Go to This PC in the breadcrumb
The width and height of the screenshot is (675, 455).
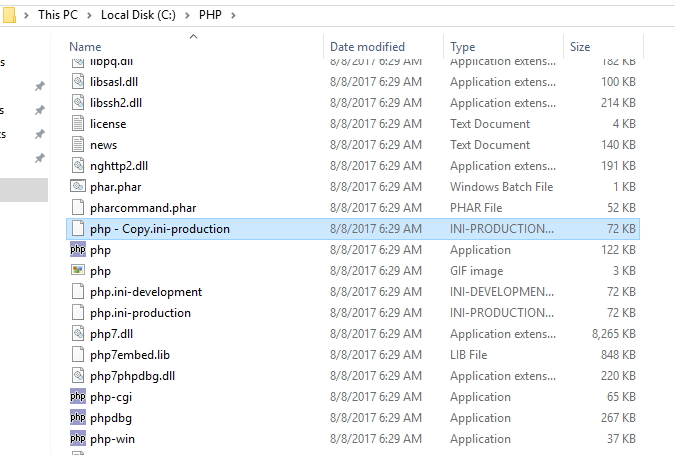pyautogui.click(x=58, y=15)
